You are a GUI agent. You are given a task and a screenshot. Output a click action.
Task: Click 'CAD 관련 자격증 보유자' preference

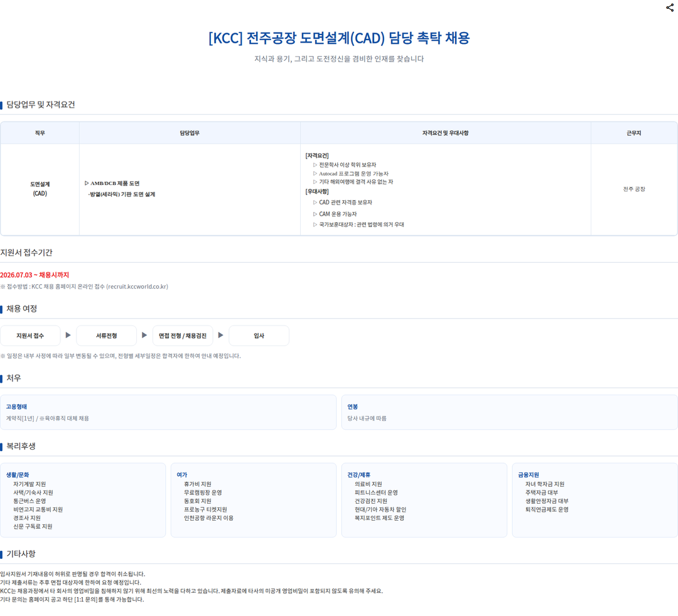click(x=343, y=202)
